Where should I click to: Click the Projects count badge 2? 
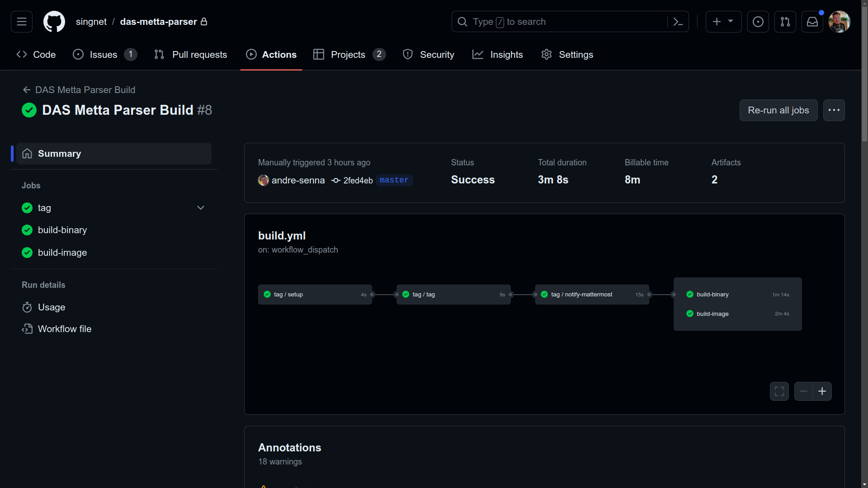[x=379, y=55]
